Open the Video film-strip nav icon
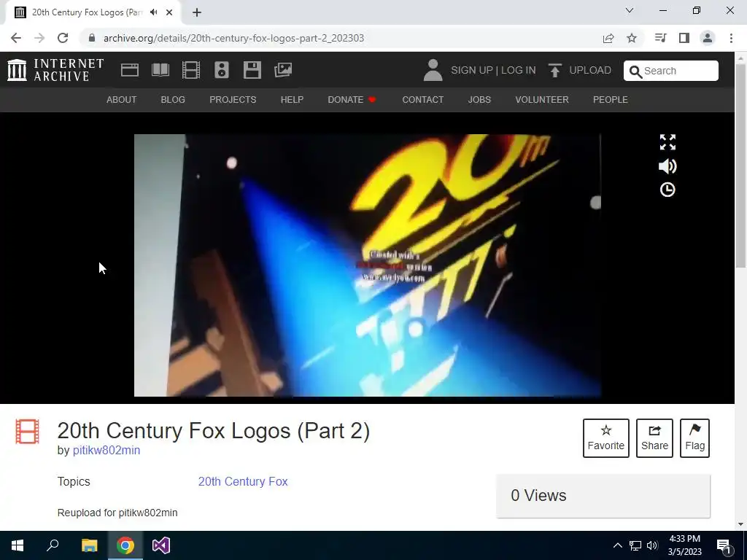 [x=191, y=70]
